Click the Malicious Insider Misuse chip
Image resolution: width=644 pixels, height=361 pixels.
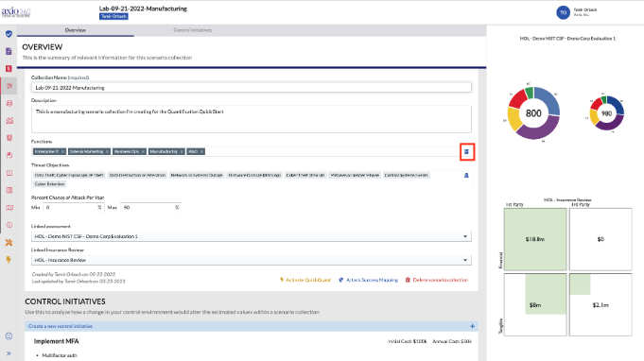(x=355, y=175)
